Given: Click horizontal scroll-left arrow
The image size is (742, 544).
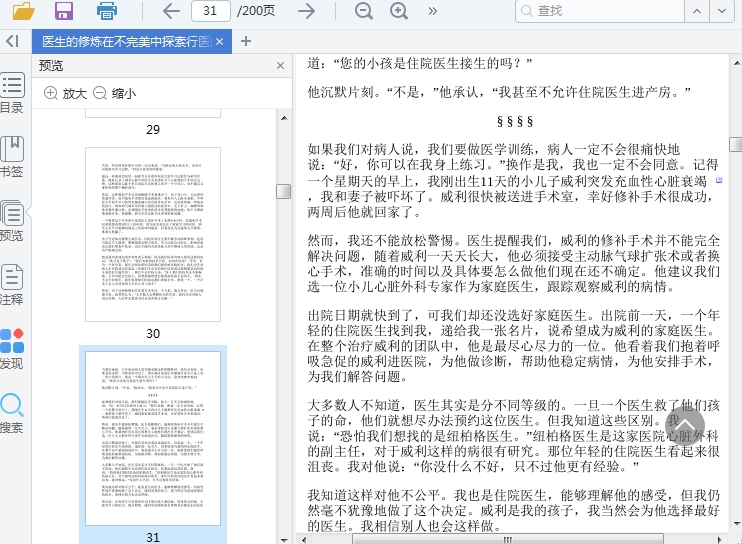Looking at the screenshot, I should click(303, 539).
